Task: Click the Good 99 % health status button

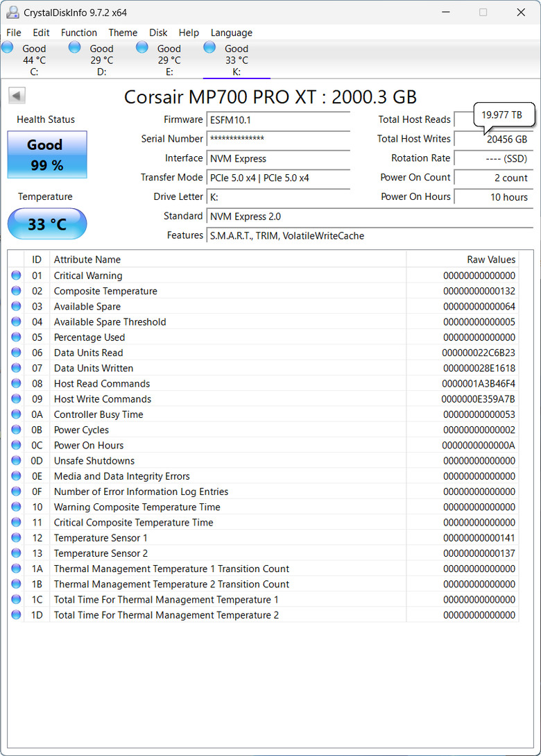Action: point(47,155)
